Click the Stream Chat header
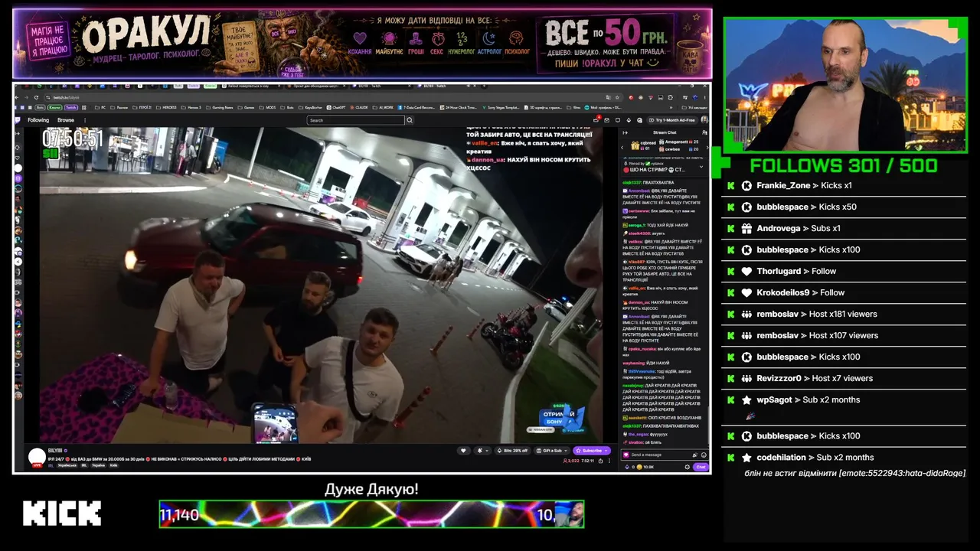This screenshot has width=980, height=551. [x=664, y=132]
